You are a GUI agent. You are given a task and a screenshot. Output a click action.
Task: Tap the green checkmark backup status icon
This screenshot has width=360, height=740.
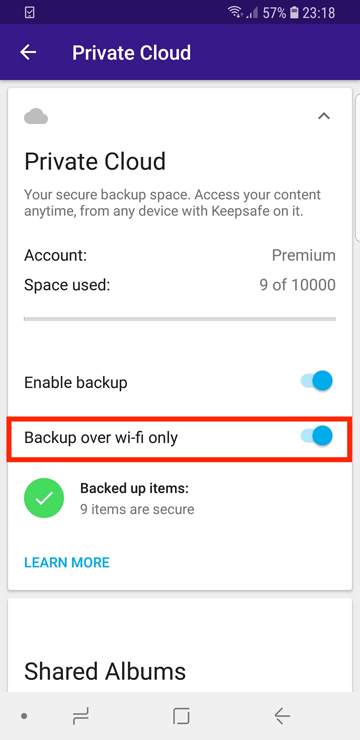[x=44, y=498]
